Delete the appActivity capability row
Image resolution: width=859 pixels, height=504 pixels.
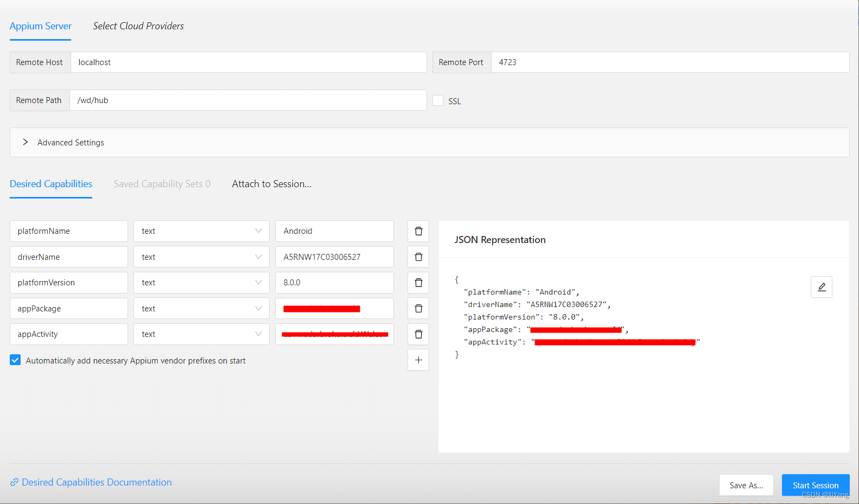click(x=418, y=334)
